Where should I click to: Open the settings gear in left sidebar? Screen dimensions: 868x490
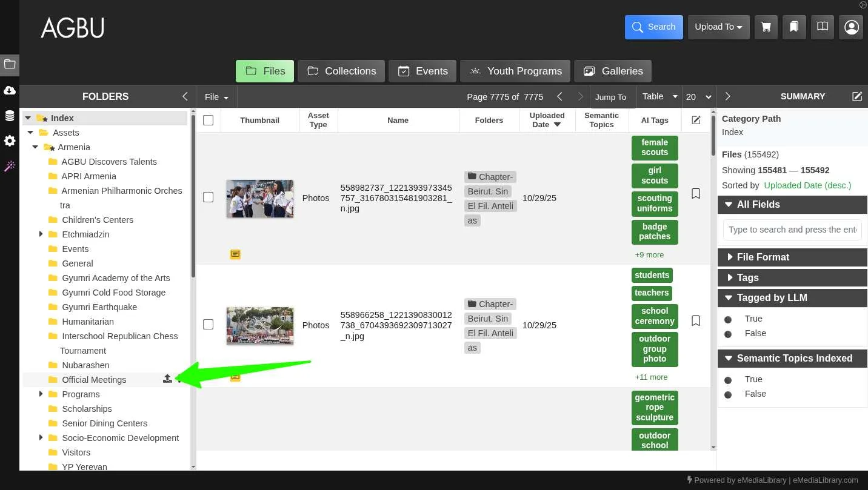point(10,141)
